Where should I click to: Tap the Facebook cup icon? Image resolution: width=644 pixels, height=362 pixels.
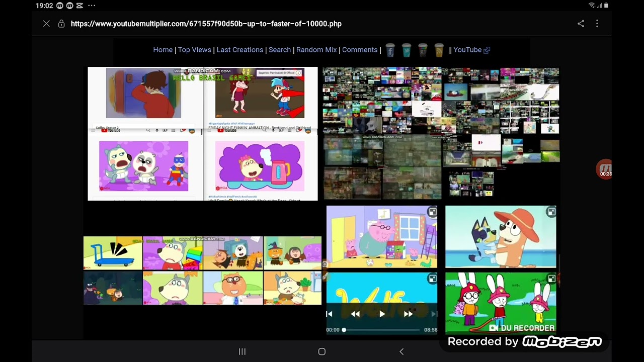(x=390, y=50)
